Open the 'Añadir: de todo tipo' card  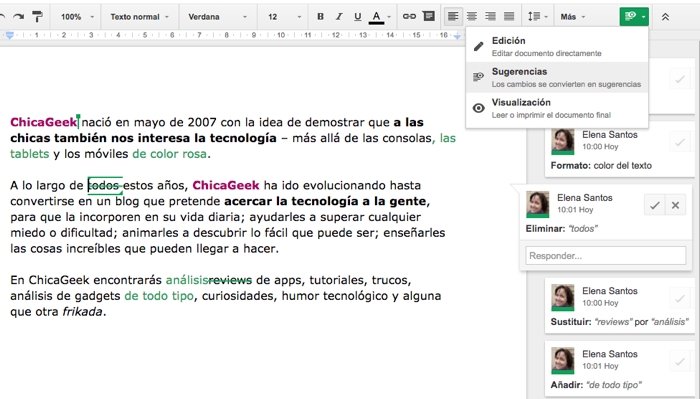point(621,369)
